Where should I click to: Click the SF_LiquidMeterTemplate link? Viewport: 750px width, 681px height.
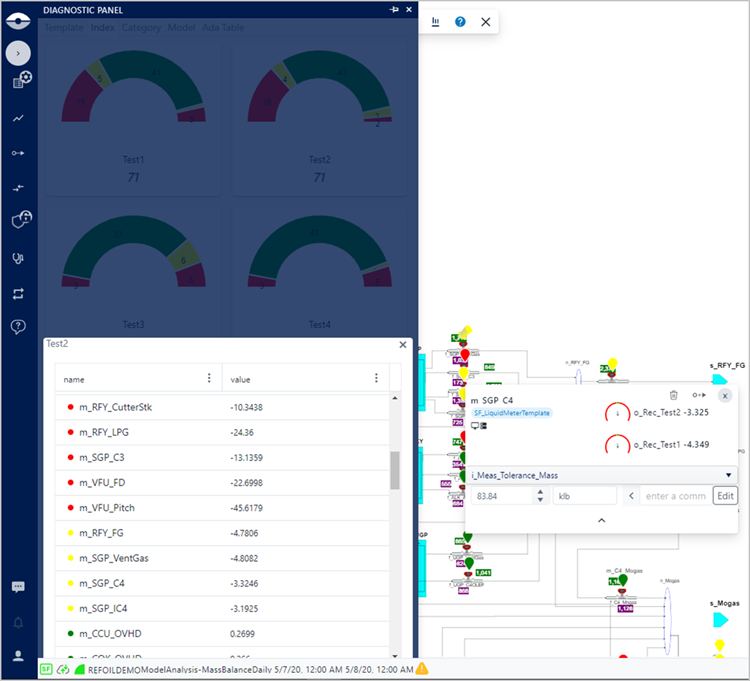point(512,412)
